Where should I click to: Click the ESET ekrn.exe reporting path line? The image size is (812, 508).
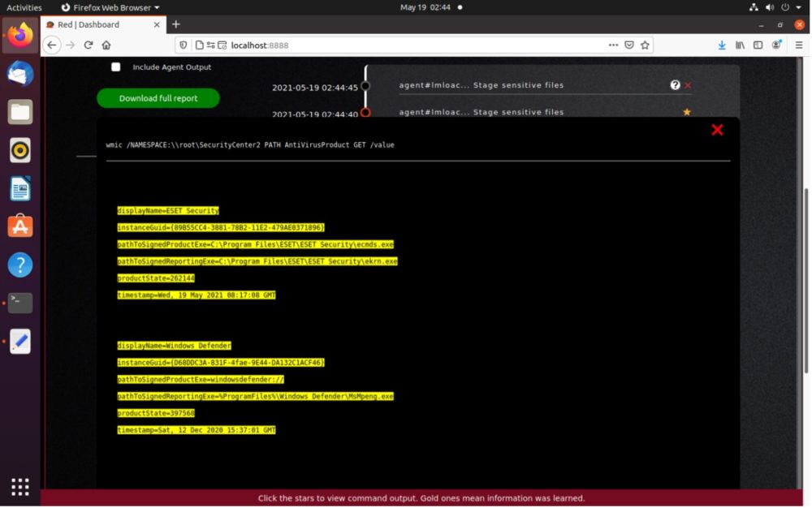point(257,261)
